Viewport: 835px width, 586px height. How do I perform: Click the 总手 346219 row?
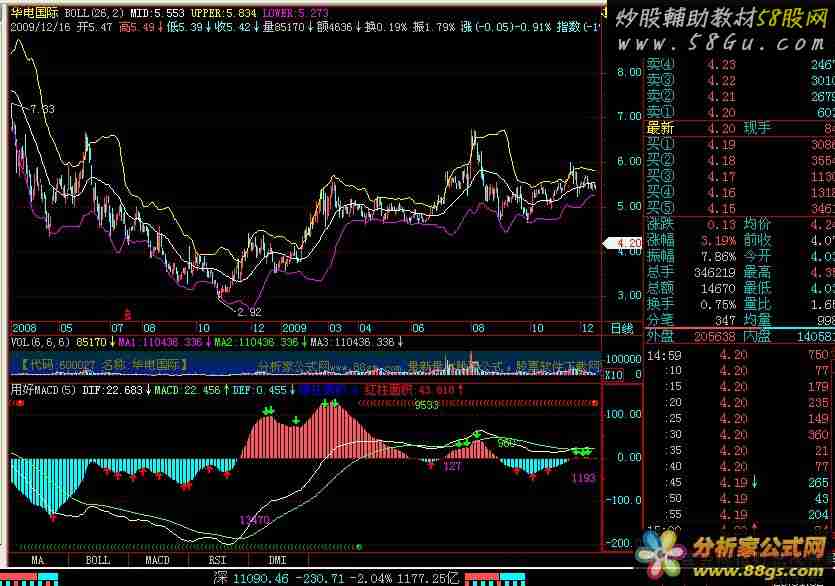(740, 273)
